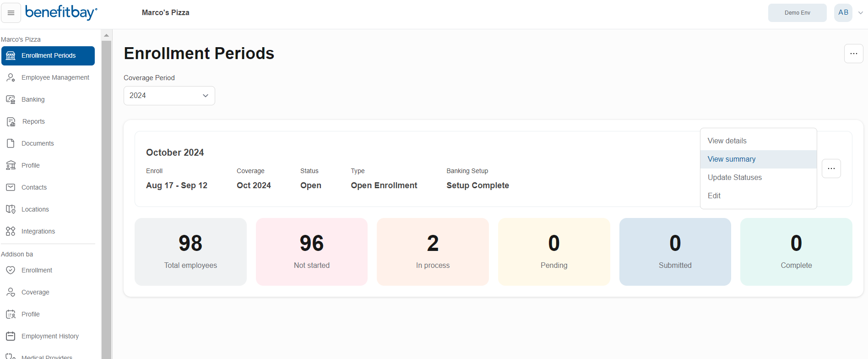Select View details in the menu
This screenshot has width=868, height=359.
(727, 141)
